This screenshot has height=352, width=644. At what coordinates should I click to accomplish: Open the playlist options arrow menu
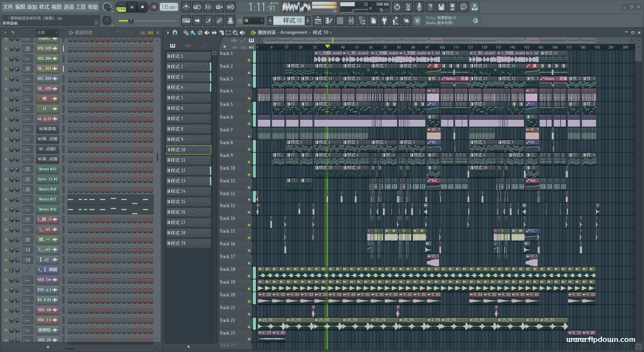click(168, 33)
